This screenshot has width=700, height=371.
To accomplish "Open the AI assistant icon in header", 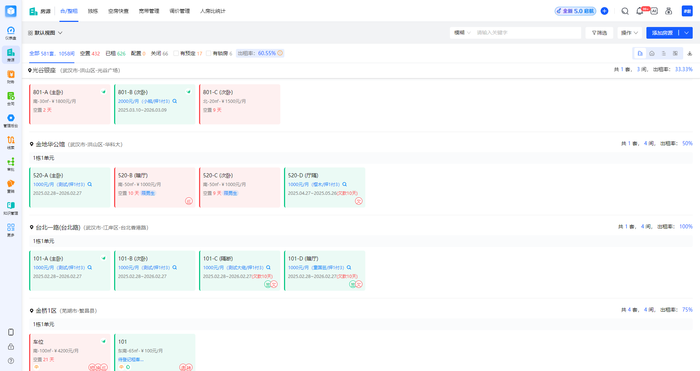I will point(654,11).
